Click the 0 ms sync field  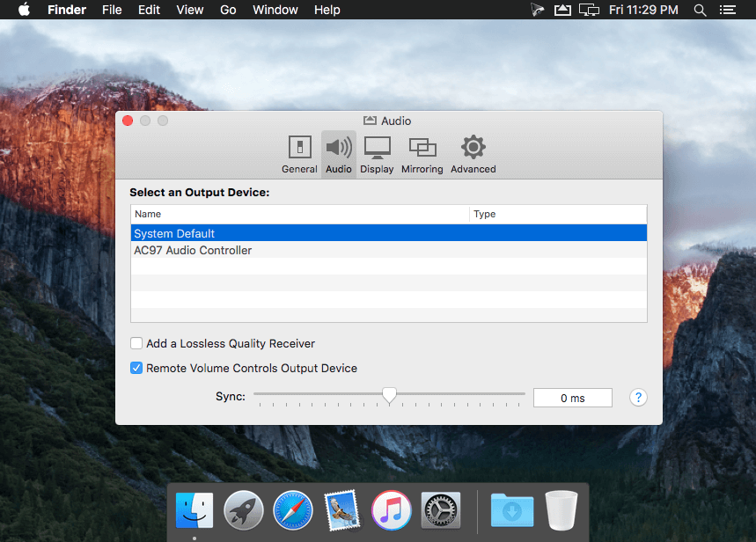573,398
